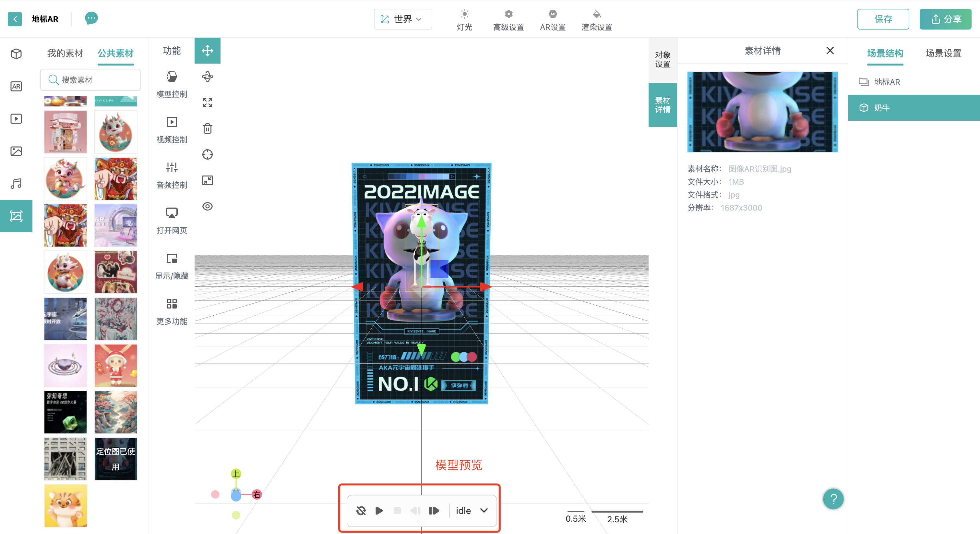Toggle the eye visibility icon
980x534 pixels.
click(x=207, y=206)
